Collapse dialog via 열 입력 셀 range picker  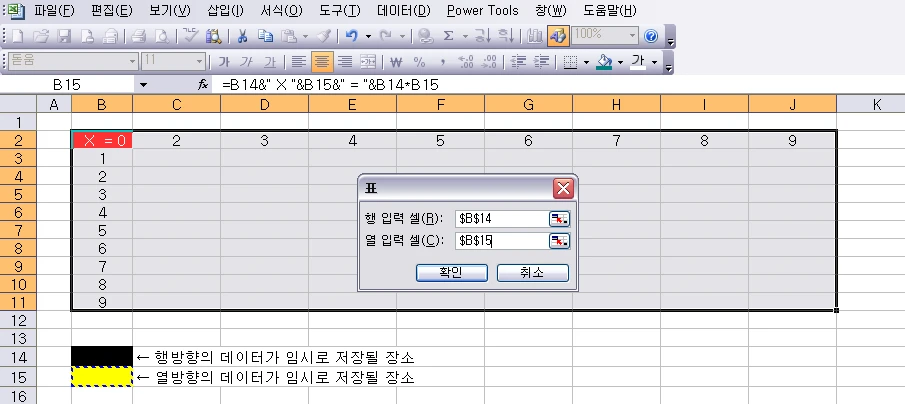coord(559,241)
